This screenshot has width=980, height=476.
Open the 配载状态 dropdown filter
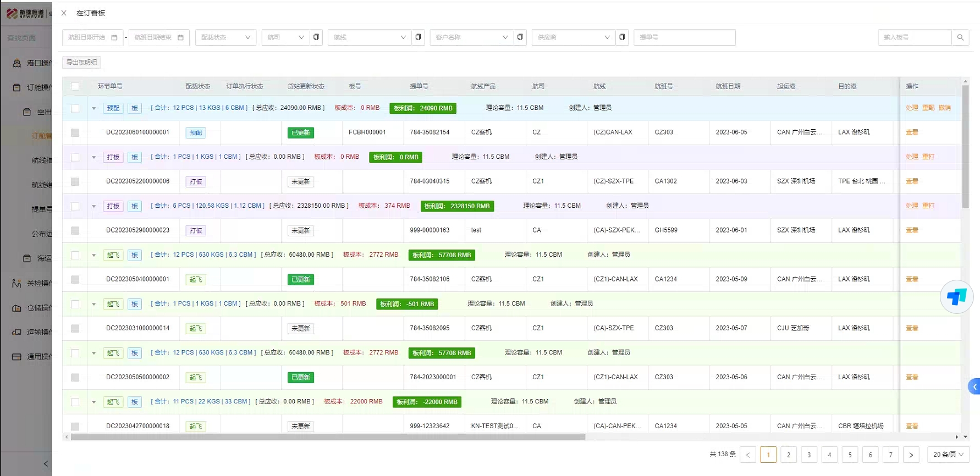(x=225, y=37)
